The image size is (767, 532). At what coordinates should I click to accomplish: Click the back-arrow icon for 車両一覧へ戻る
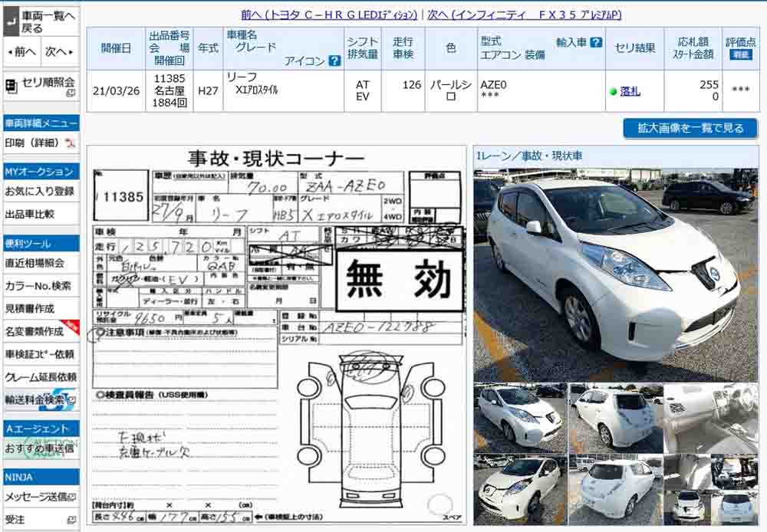point(12,21)
